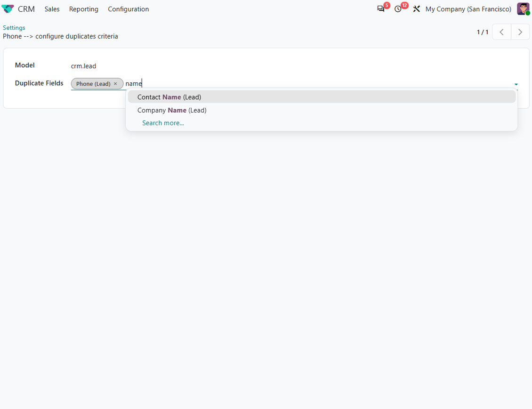Switch company My Company (San Francisco)

(x=468, y=9)
